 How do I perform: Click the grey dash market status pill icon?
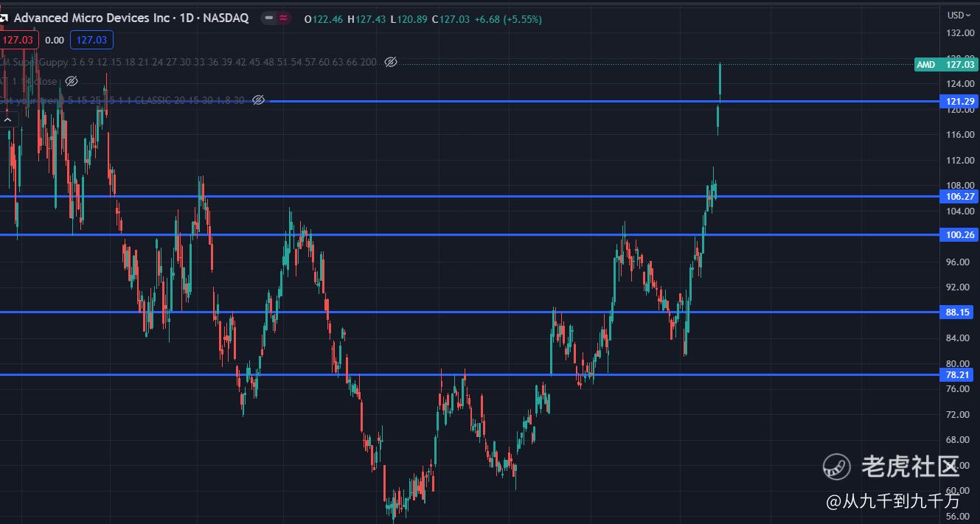tap(269, 18)
